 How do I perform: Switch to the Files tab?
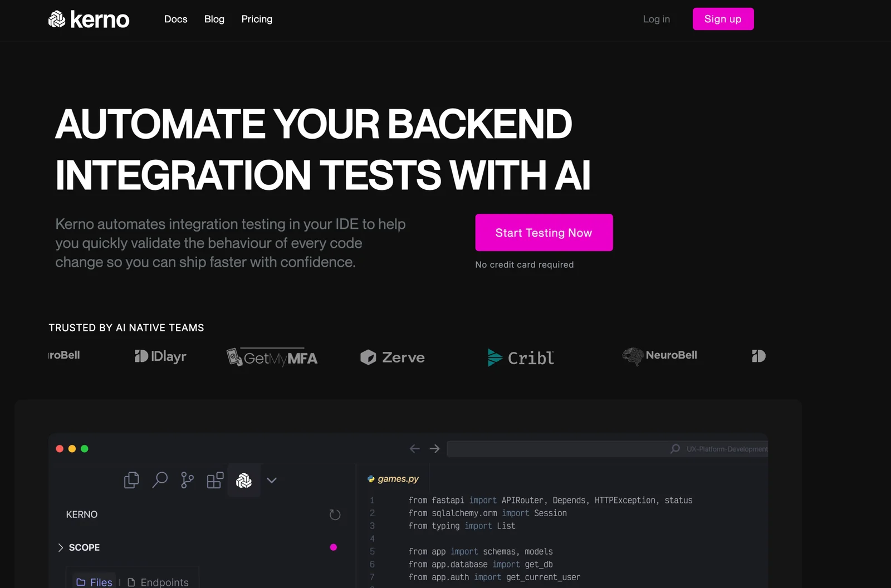(x=95, y=582)
